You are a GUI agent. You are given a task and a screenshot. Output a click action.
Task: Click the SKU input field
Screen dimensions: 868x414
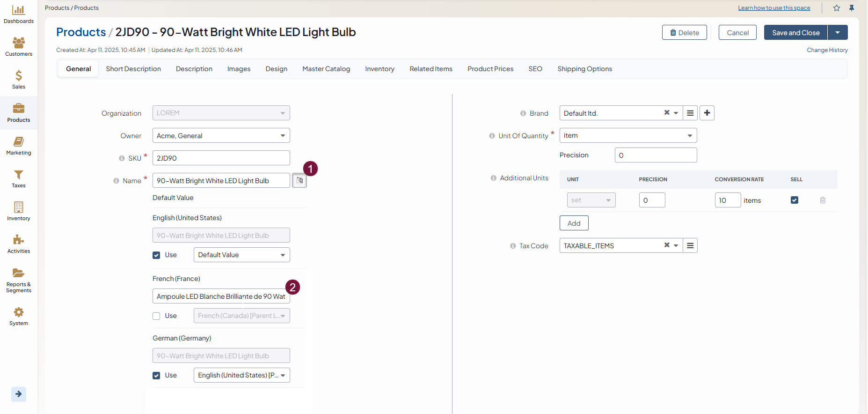coord(221,158)
